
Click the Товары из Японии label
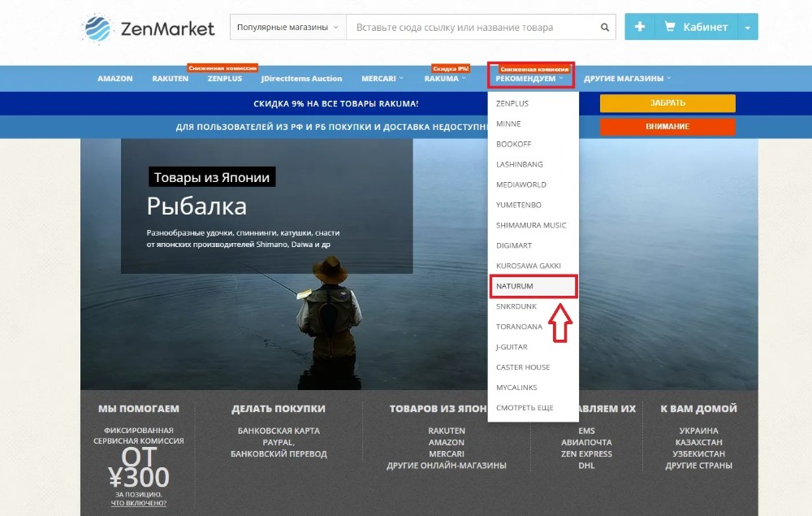click(212, 177)
